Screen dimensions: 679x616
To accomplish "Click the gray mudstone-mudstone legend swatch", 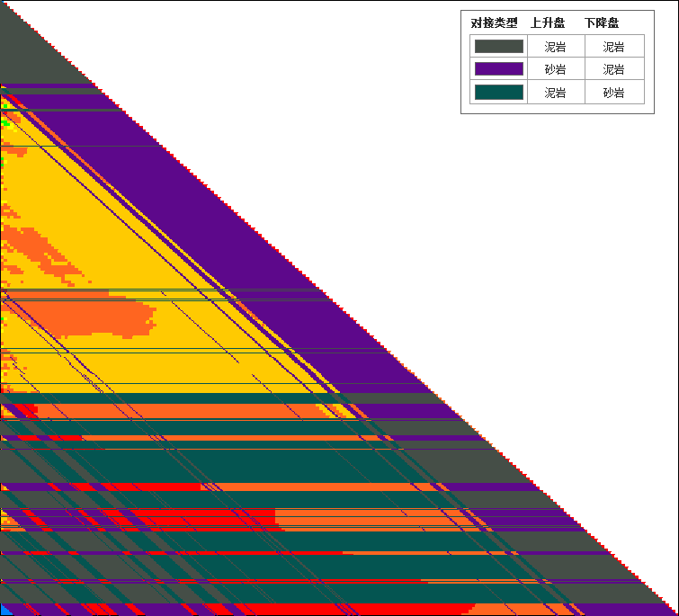I will click(x=499, y=47).
